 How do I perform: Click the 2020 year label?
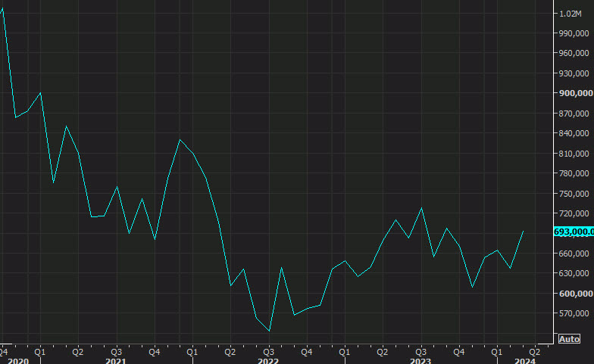click(x=18, y=361)
